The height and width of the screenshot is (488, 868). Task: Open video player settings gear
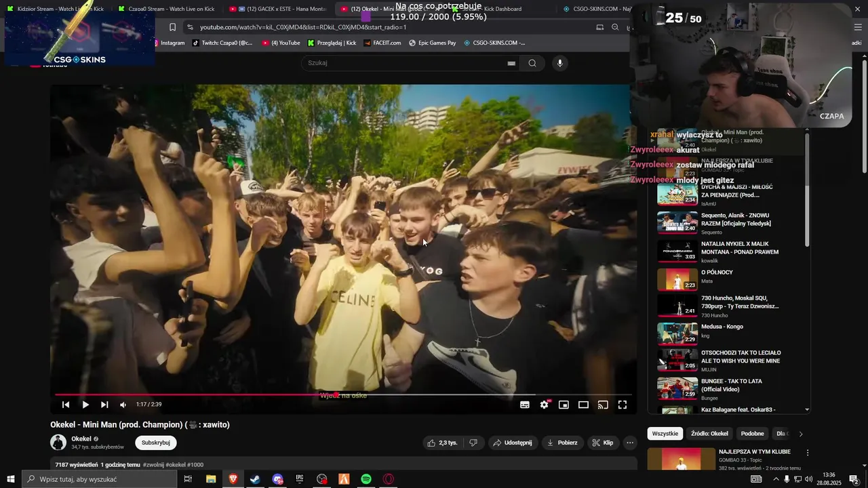[x=544, y=405]
